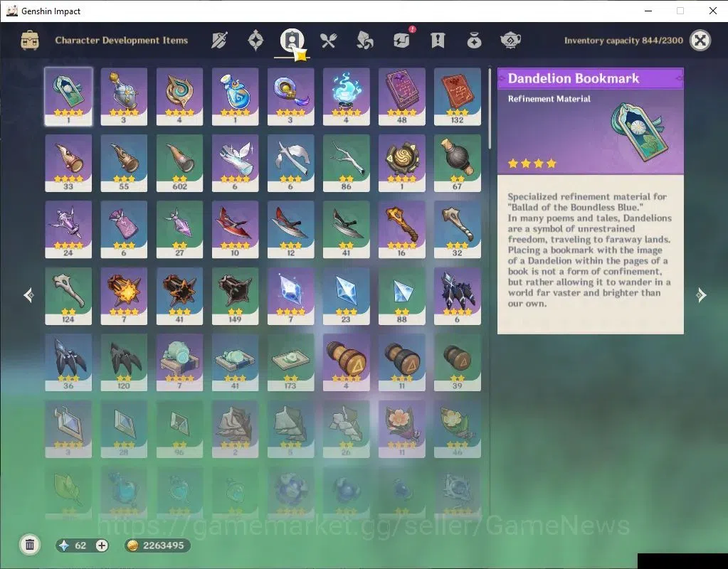Select the dark core item with count 149
This screenshot has width=728, height=569.
point(235,296)
